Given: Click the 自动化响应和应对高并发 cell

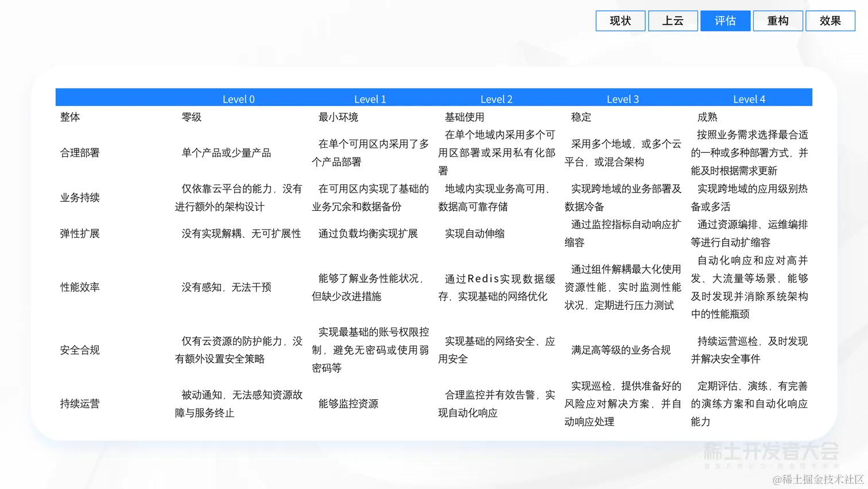Looking at the screenshot, I should pos(749,287).
